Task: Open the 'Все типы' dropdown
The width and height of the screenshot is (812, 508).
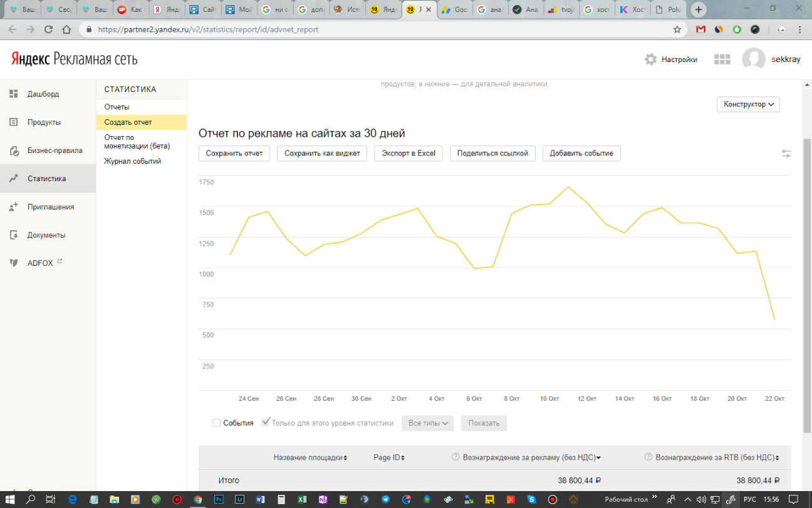Action: click(429, 423)
